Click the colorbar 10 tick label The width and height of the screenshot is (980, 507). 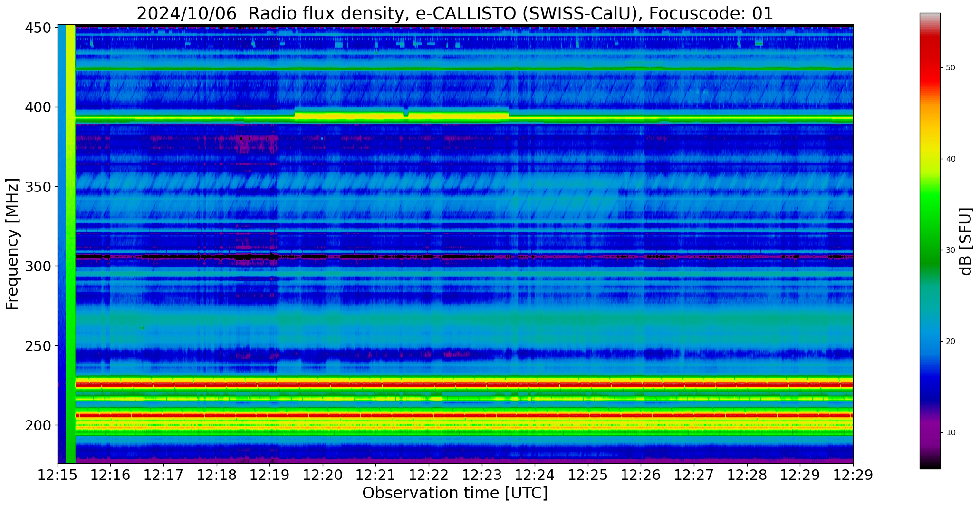click(951, 433)
